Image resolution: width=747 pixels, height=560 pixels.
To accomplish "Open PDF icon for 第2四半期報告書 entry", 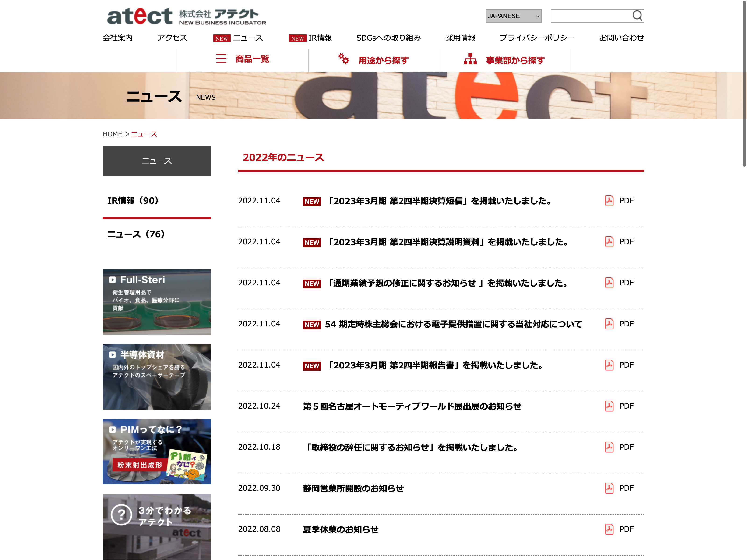I will tap(609, 365).
